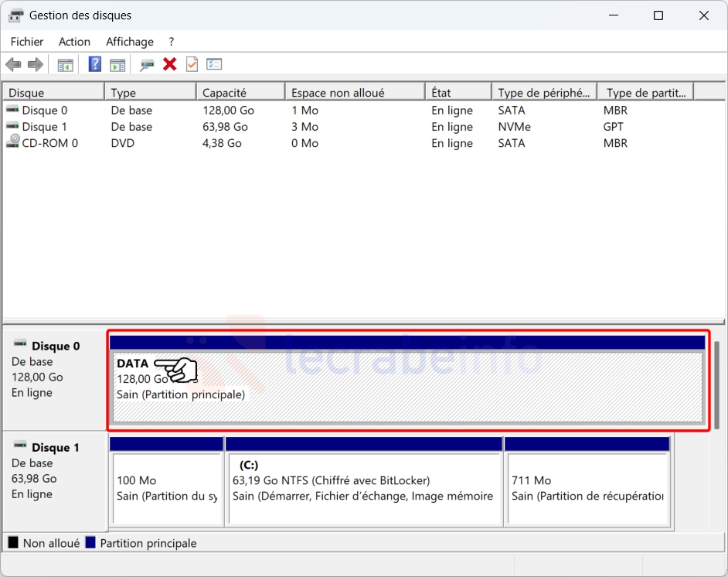
Task: Open the question mark help menu
Action: pyautogui.click(x=172, y=42)
